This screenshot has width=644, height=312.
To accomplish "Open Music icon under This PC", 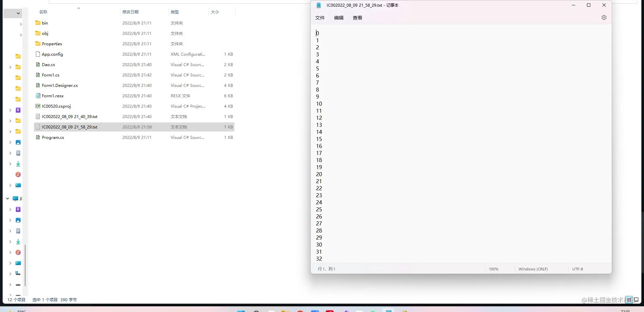I will (18, 252).
